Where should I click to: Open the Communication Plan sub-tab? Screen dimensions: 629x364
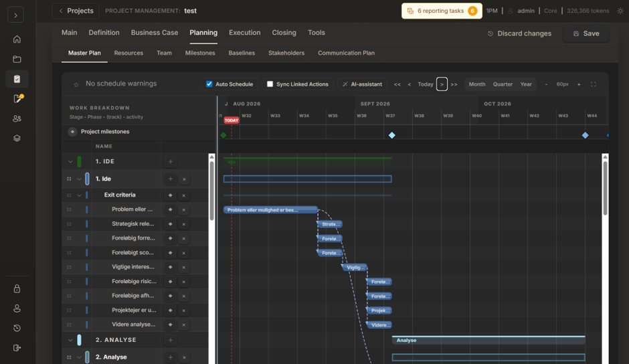click(346, 53)
